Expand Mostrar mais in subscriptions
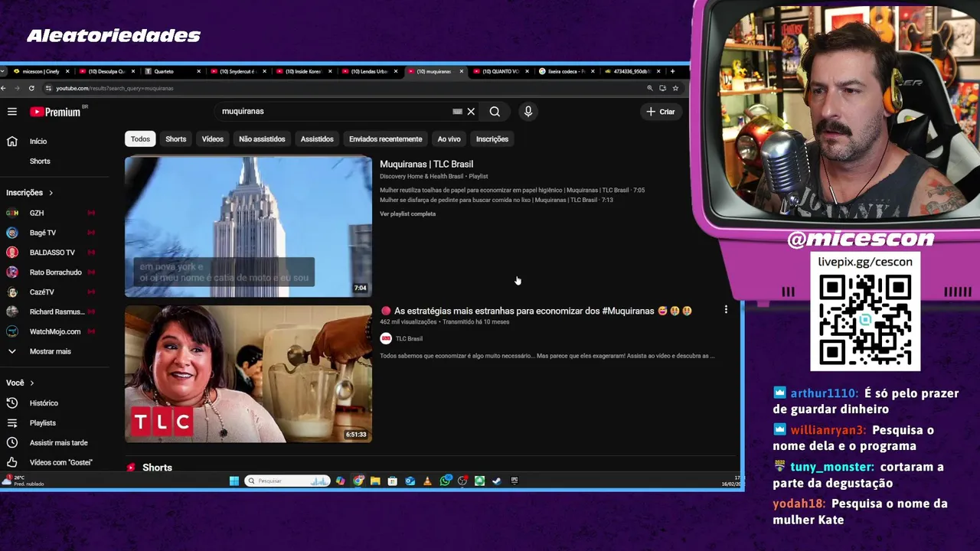980x551 pixels. point(50,351)
